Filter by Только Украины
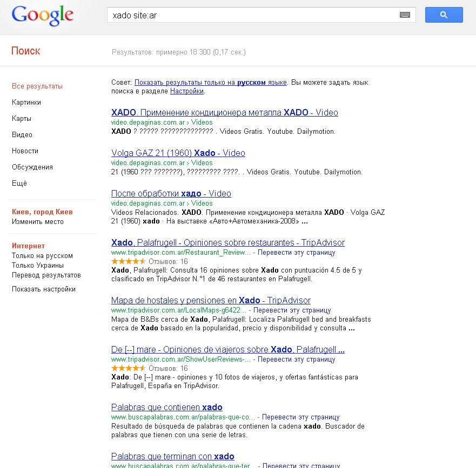 click(x=38, y=265)
